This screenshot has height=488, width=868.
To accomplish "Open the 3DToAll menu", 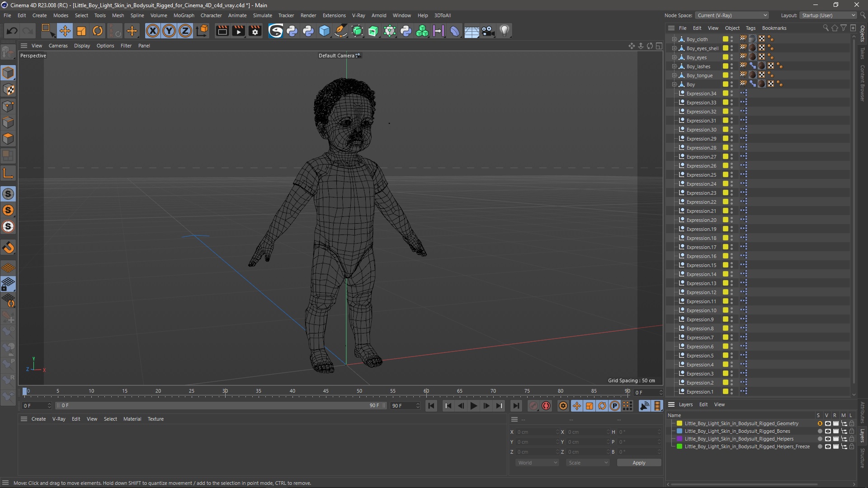I will (x=443, y=15).
